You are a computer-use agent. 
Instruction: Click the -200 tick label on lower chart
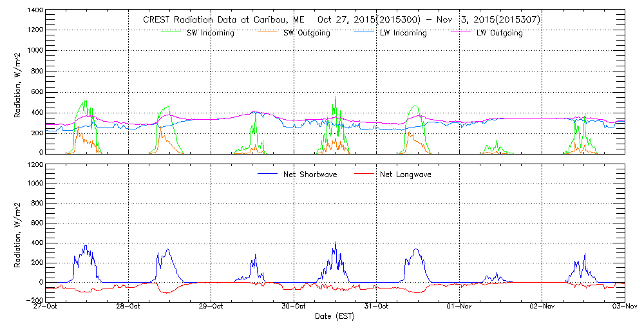point(33,300)
